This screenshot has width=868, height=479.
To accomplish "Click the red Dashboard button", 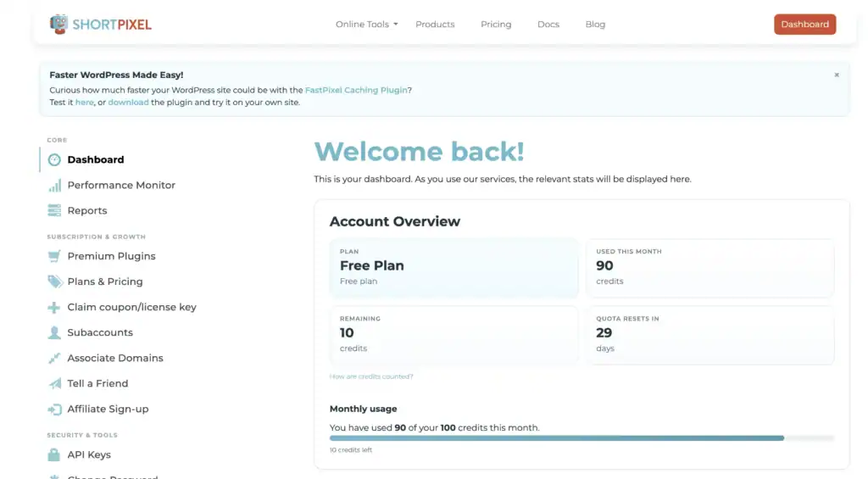I will pyautogui.click(x=805, y=25).
